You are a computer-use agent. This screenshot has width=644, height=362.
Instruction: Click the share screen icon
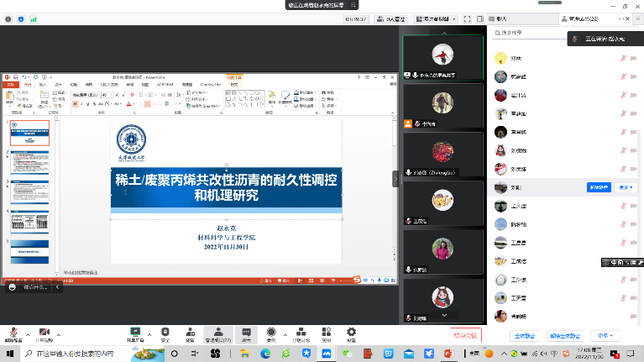coord(134,332)
